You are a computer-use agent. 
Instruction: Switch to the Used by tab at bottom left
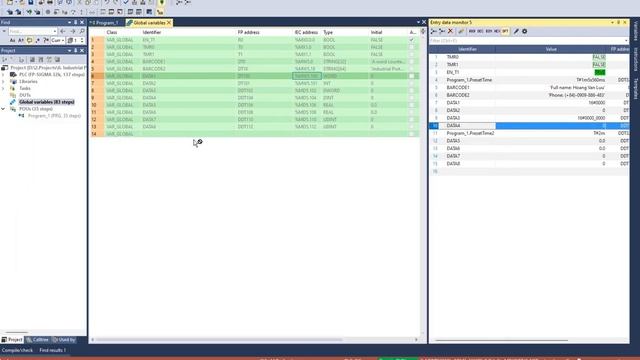[64, 340]
